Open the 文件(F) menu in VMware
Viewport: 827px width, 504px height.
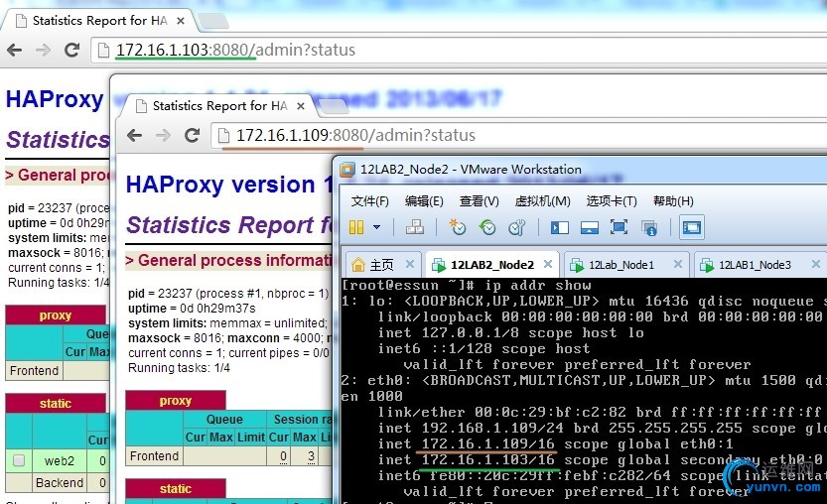coord(369,200)
